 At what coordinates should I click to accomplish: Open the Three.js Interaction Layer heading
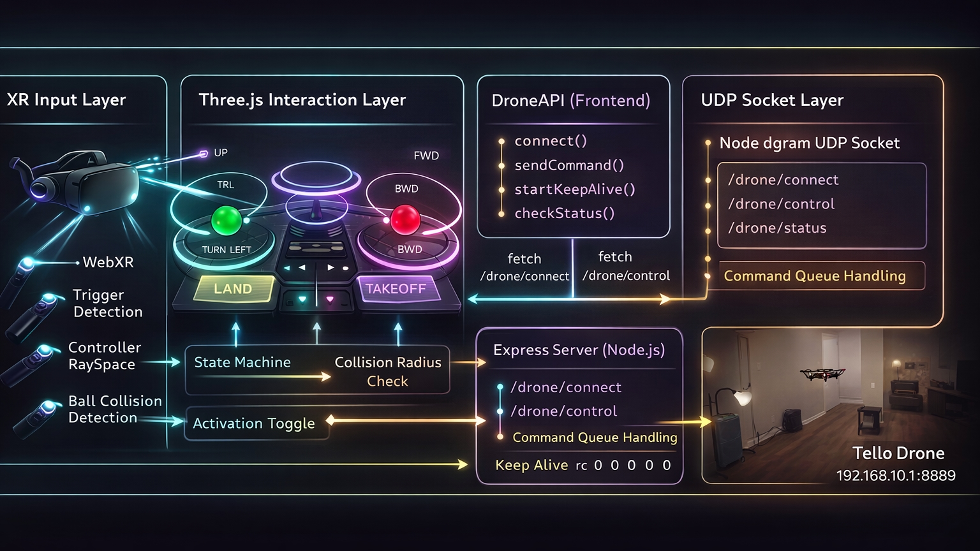pos(302,100)
